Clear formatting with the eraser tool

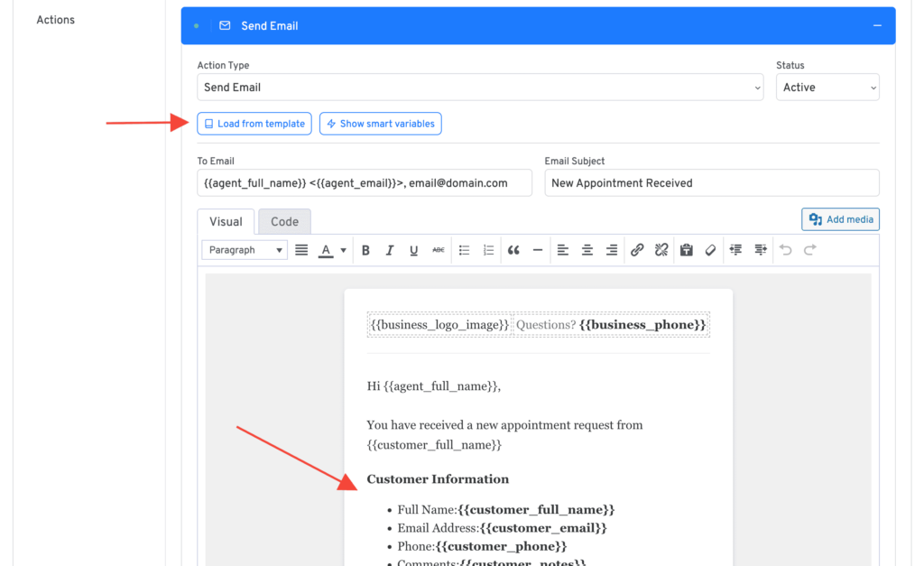click(x=710, y=250)
